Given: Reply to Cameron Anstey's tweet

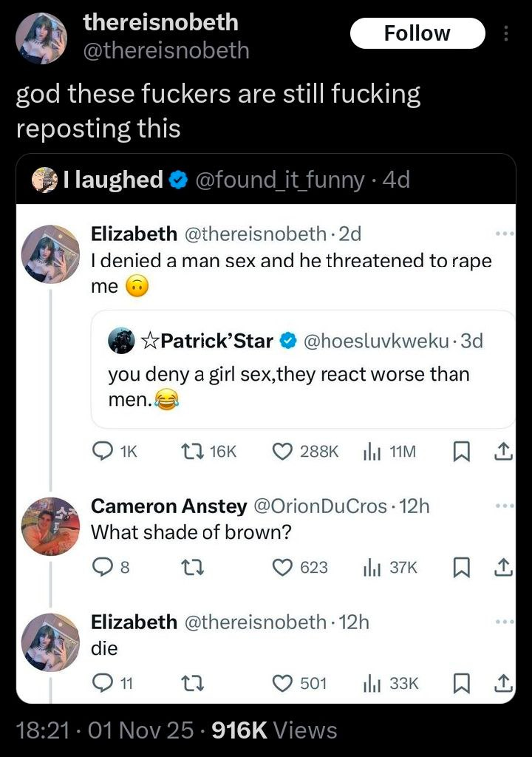Looking at the screenshot, I should point(101,568).
